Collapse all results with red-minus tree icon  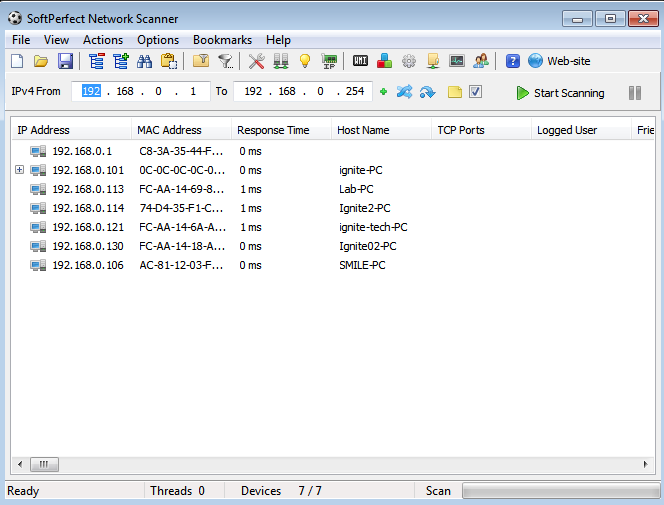point(97,61)
